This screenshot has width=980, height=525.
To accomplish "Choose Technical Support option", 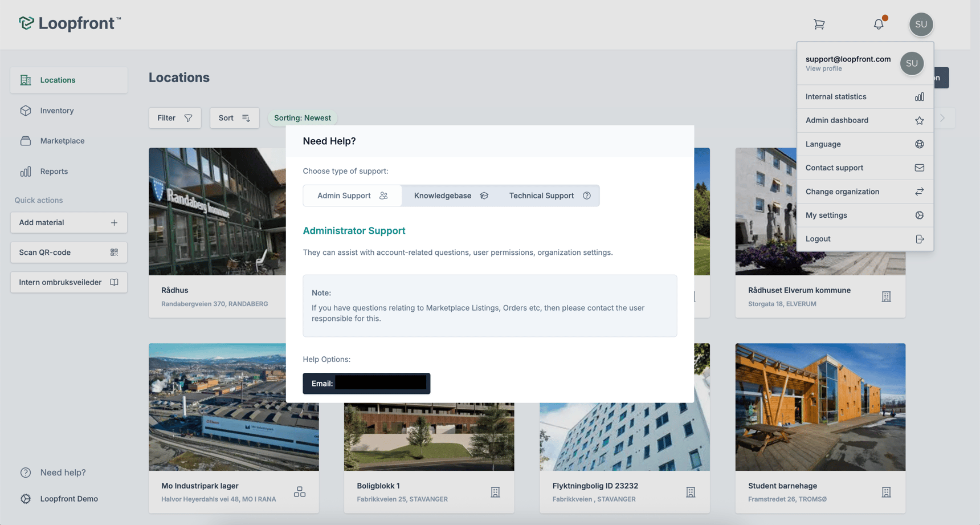I will point(549,196).
